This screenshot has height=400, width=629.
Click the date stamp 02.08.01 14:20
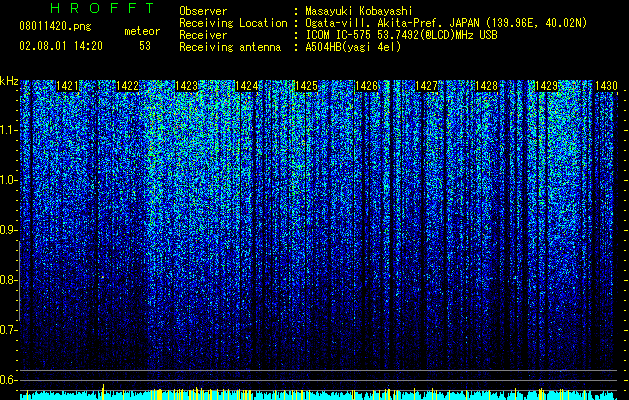(x=61, y=46)
